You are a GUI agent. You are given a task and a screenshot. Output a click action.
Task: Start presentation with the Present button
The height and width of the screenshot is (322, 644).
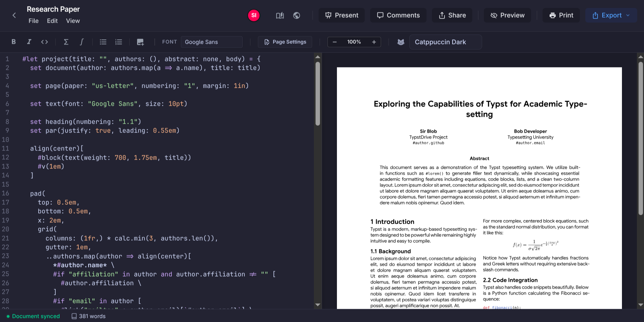[341, 15]
